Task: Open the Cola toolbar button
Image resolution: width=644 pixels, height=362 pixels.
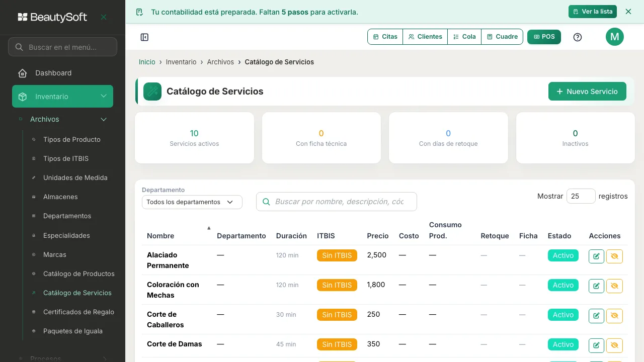Action: point(464,37)
